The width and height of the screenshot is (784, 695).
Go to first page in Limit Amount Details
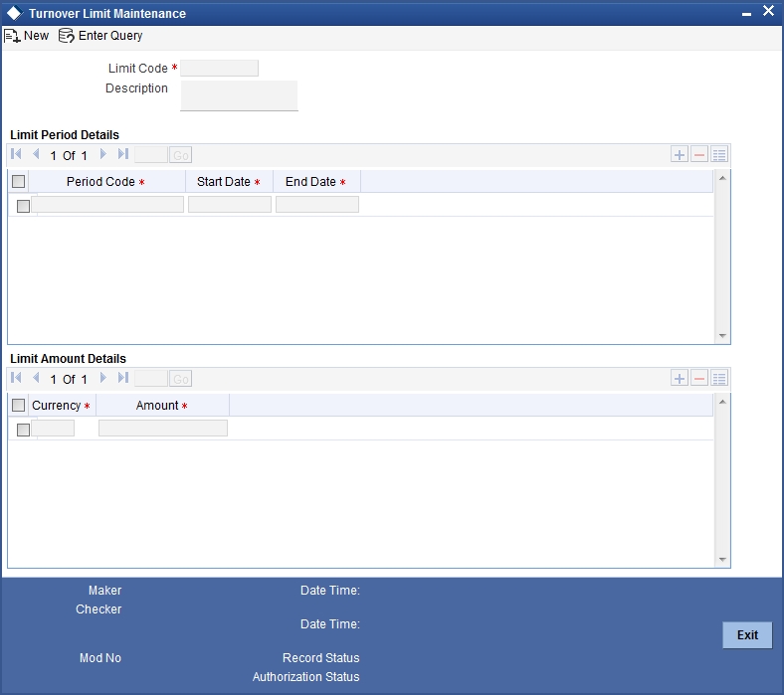click(x=16, y=378)
